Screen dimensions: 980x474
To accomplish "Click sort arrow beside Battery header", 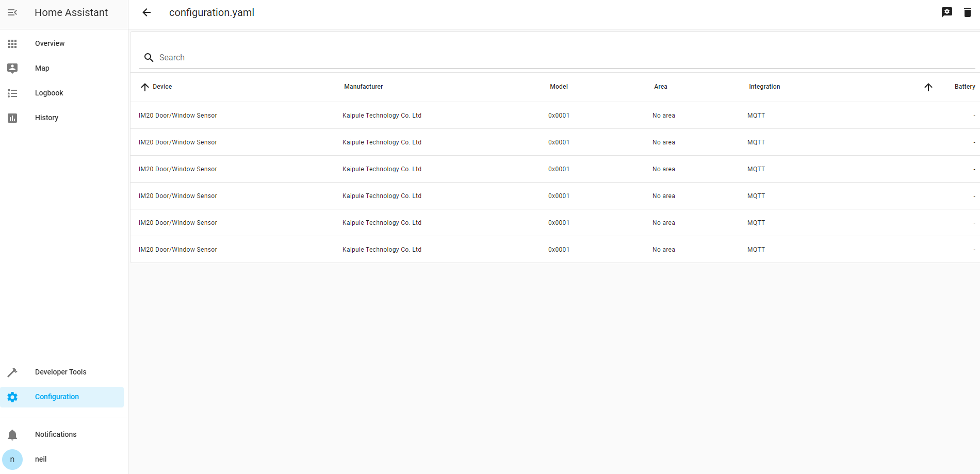I will point(928,87).
